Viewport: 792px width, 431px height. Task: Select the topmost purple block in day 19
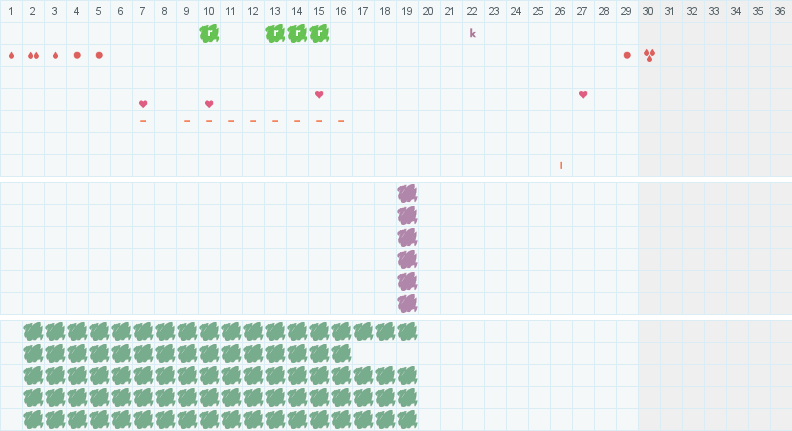tap(407, 193)
